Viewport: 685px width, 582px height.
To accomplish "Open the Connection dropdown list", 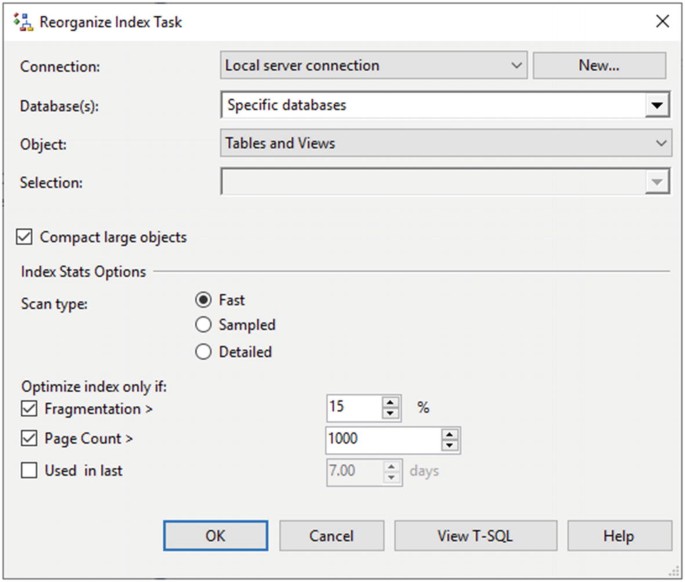I will tap(516, 66).
